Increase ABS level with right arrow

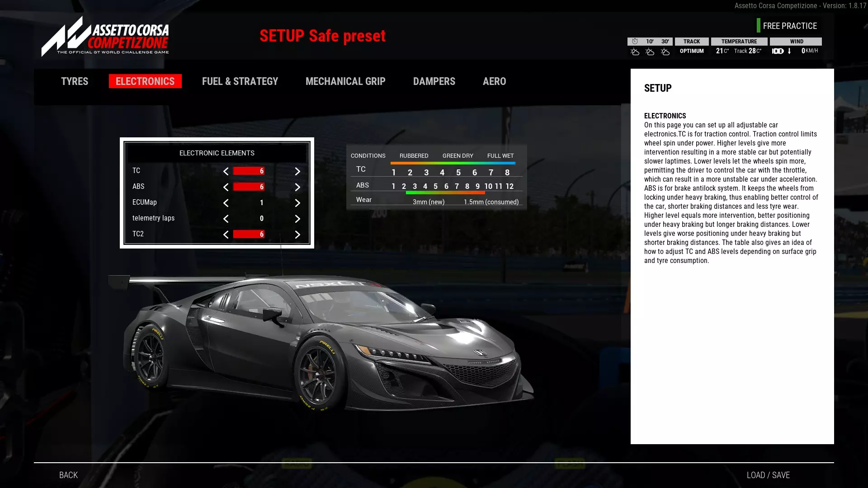pyautogui.click(x=297, y=187)
